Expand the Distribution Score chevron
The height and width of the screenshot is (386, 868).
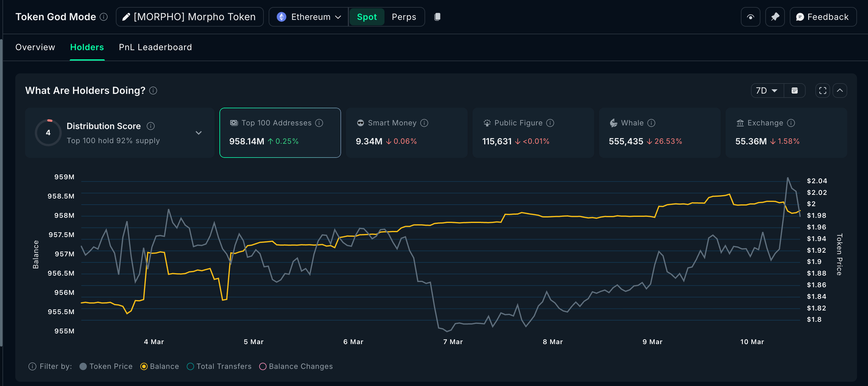coord(198,133)
